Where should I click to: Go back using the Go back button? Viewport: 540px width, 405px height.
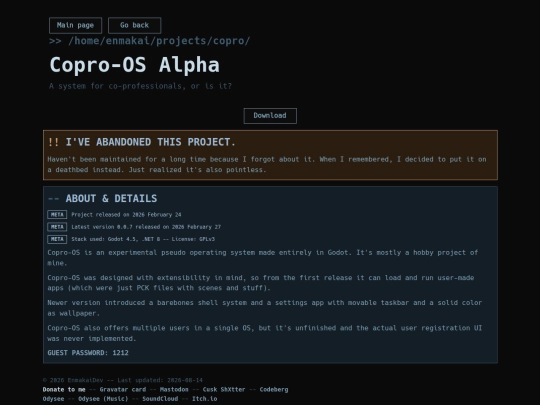click(x=134, y=25)
